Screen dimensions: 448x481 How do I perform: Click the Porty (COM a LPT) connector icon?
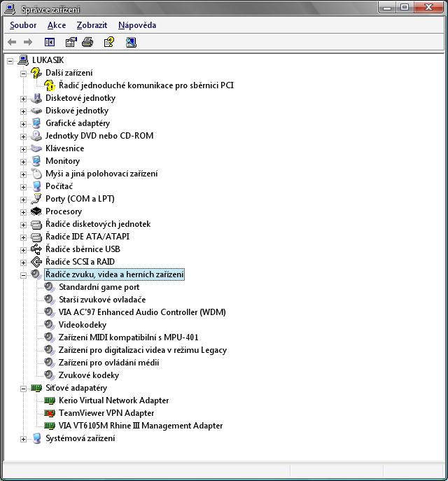[x=36, y=199]
